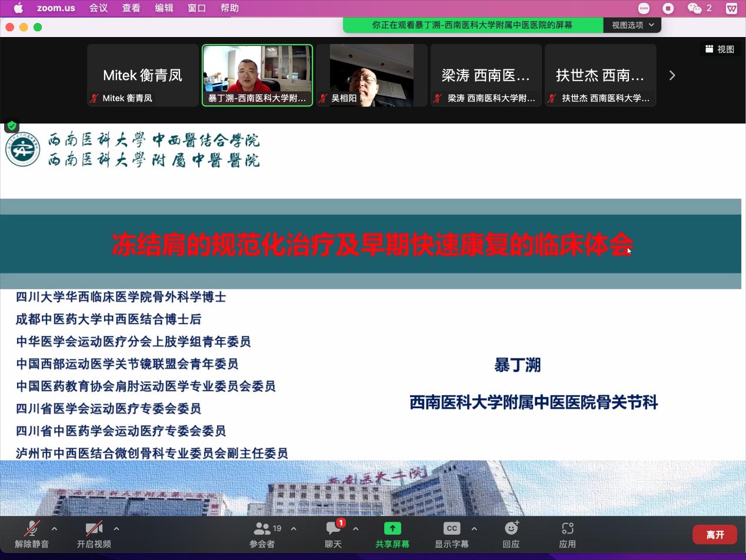The image size is (746, 560).
Task: Turn on the video camera
Action: 94,529
